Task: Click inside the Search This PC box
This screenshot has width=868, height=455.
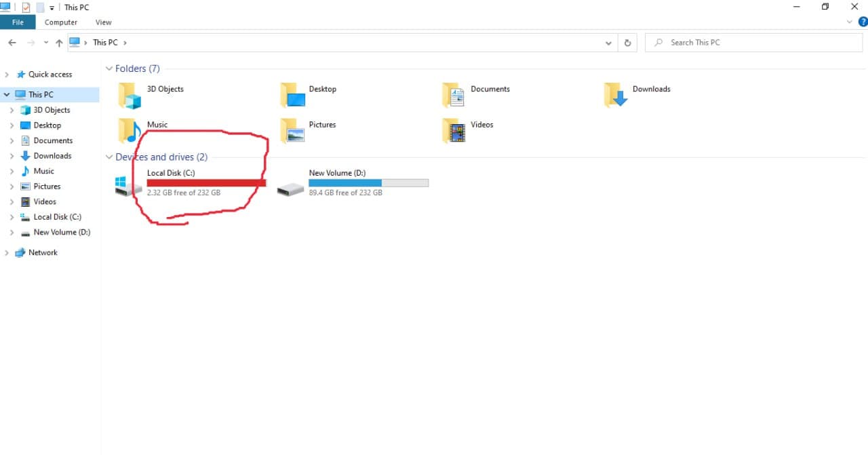Action: (755, 43)
